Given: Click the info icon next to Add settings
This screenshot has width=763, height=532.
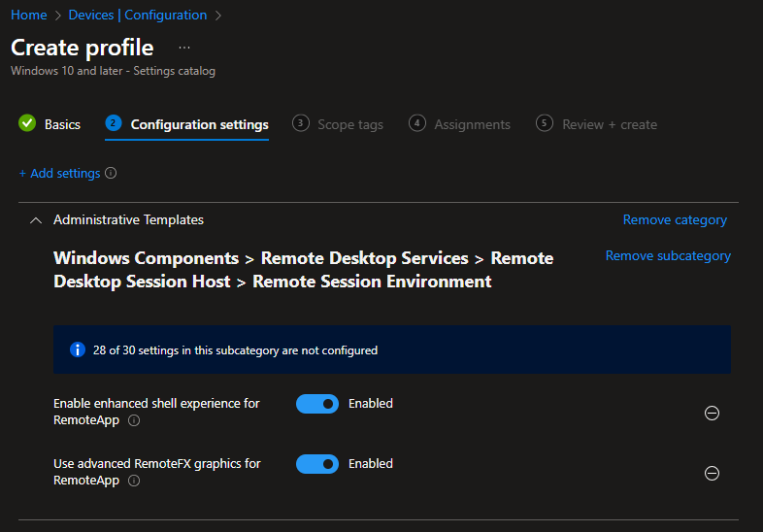Looking at the screenshot, I should tap(111, 174).
